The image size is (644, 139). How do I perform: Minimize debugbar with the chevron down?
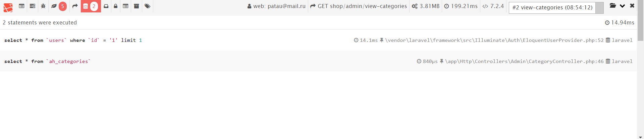tap(623, 6)
